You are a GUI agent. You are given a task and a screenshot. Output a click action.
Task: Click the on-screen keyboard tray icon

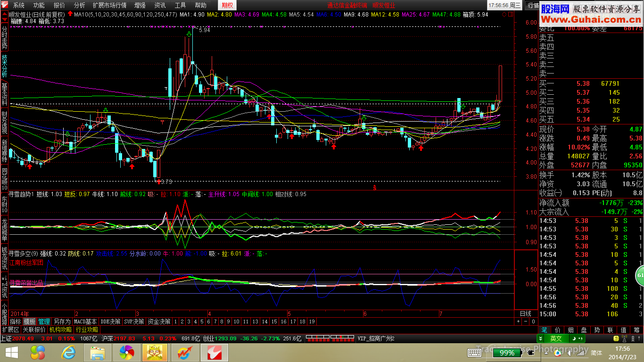click(x=474, y=353)
